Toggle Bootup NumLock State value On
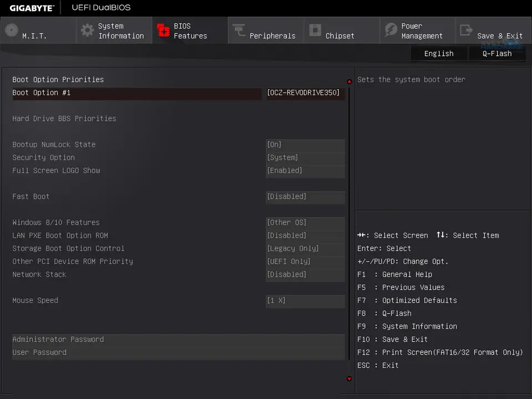 pyautogui.click(x=305, y=145)
